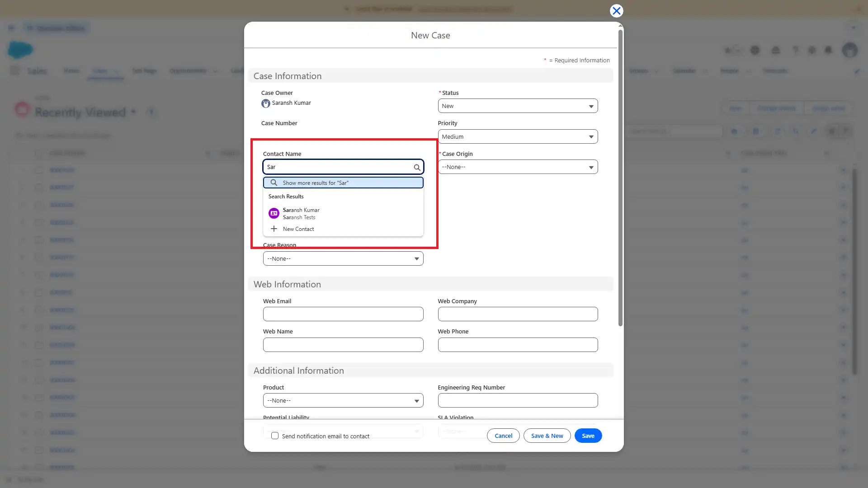868x488 pixels.
Task: Click the blue Save button
Action: (x=588, y=436)
